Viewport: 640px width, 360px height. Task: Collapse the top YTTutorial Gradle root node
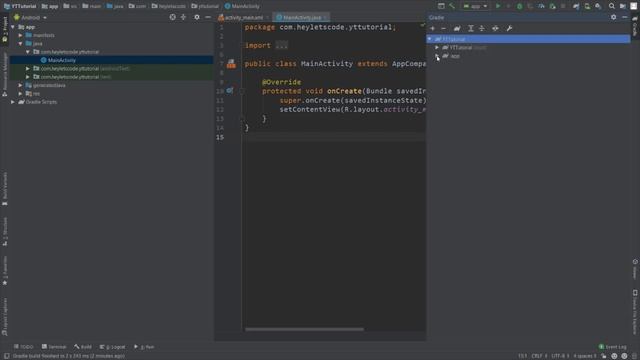point(429,39)
